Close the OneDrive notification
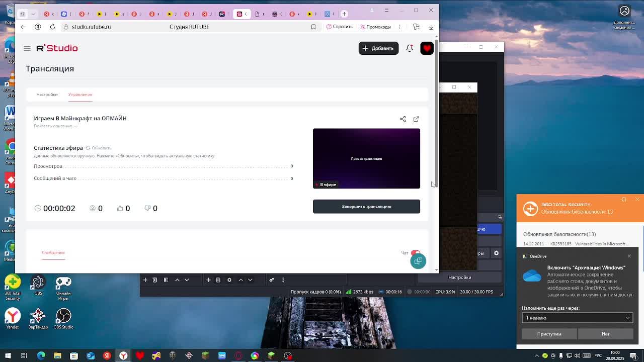Screen dimensions: 644x362 (x=629, y=256)
